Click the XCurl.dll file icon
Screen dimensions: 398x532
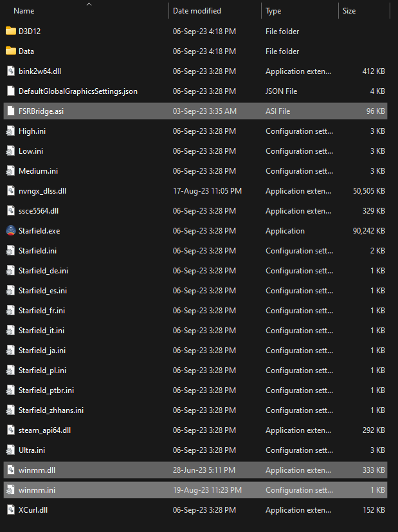[11, 510]
